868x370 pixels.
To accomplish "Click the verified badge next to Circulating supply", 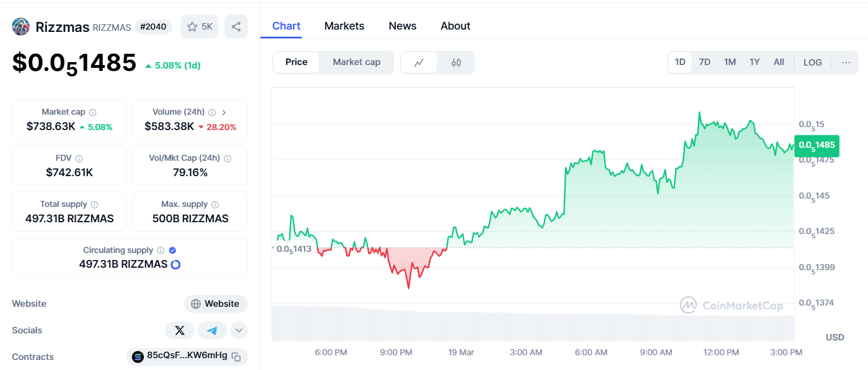I will (x=173, y=251).
